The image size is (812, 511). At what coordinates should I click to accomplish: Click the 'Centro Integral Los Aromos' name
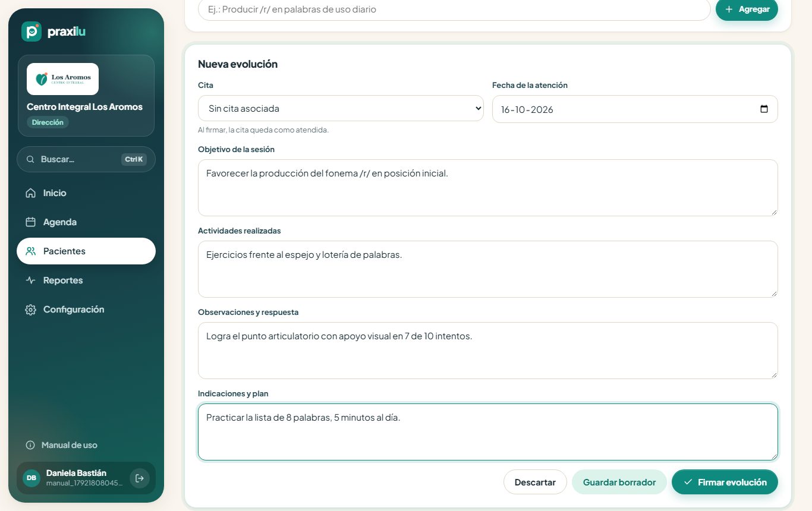84,107
